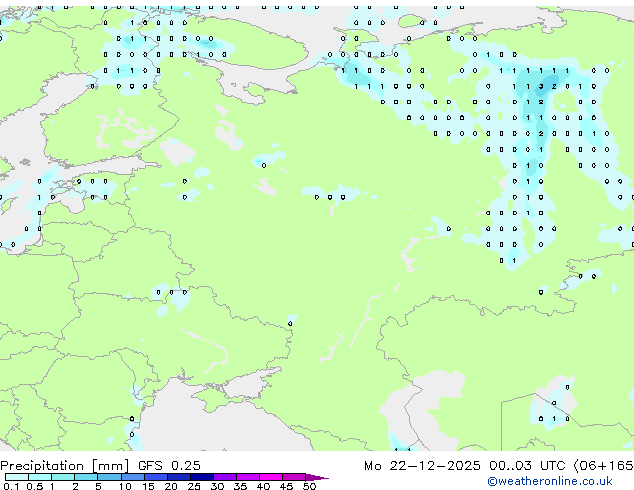Image resolution: width=634 pixels, height=490 pixels.
Task: Click the "45" legend scale label
Action: tap(286, 486)
